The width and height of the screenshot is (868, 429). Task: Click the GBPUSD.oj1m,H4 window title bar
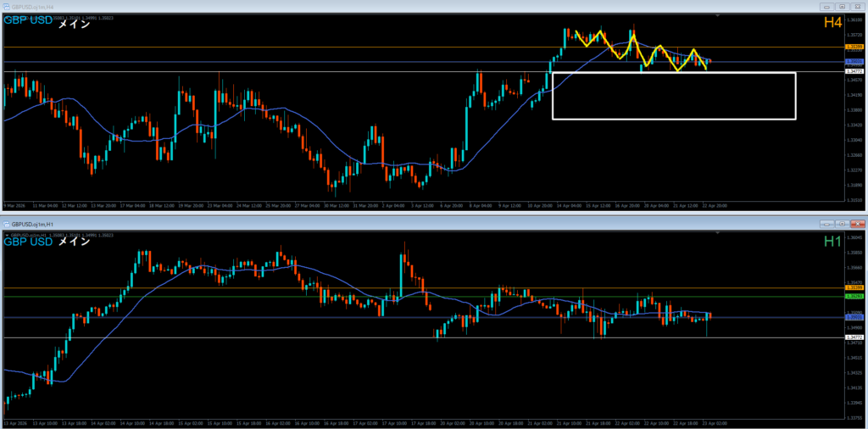click(x=339, y=6)
